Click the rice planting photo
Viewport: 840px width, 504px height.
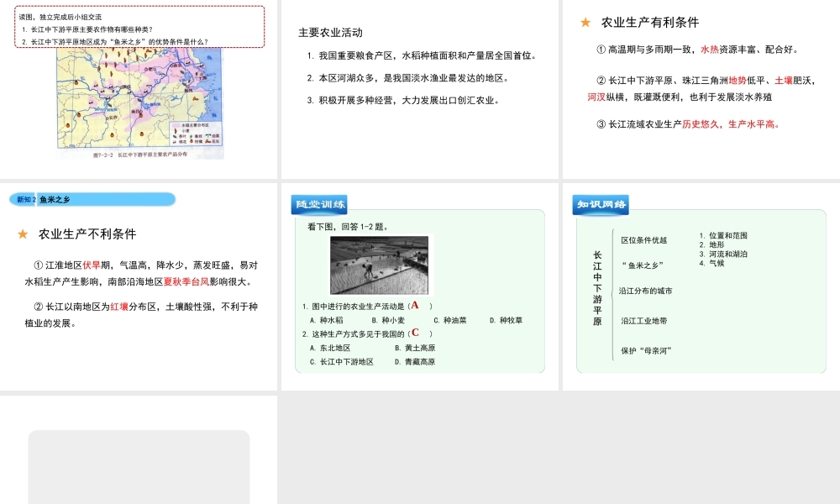[x=379, y=265]
